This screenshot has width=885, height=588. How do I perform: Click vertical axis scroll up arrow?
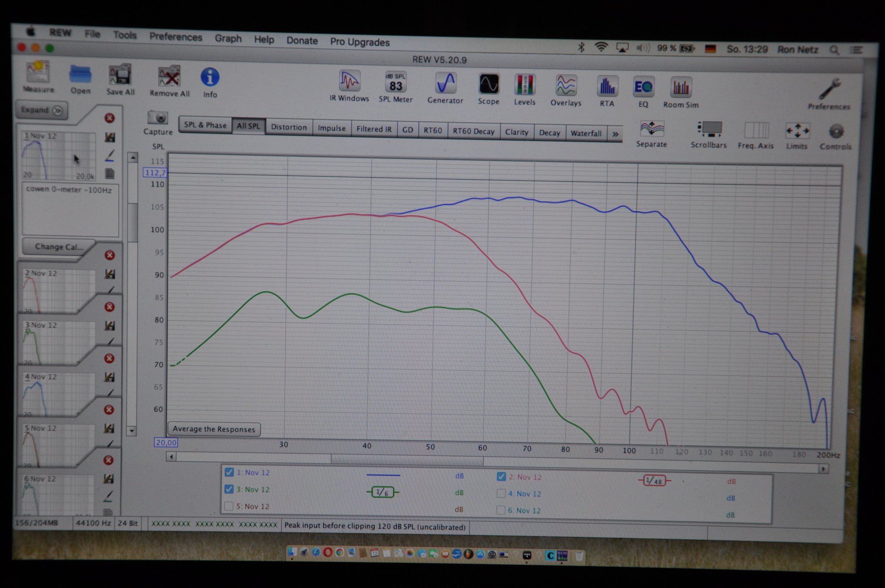coord(133,158)
